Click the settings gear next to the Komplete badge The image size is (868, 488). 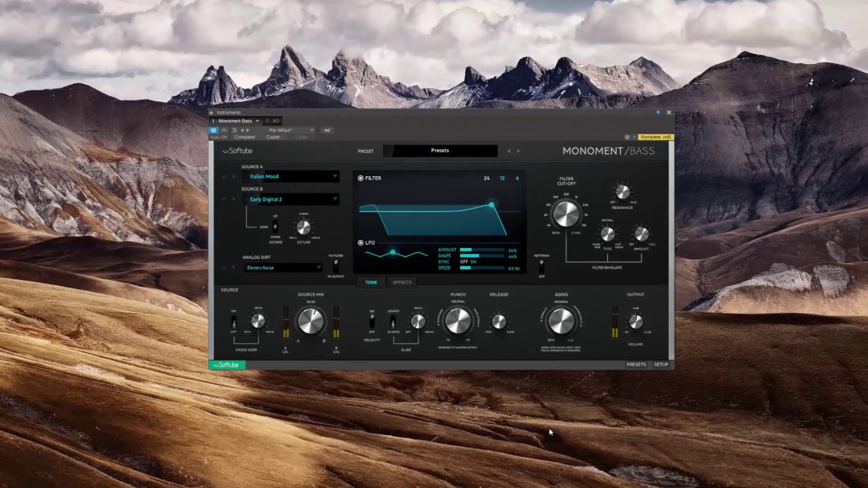[x=627, y=137]
